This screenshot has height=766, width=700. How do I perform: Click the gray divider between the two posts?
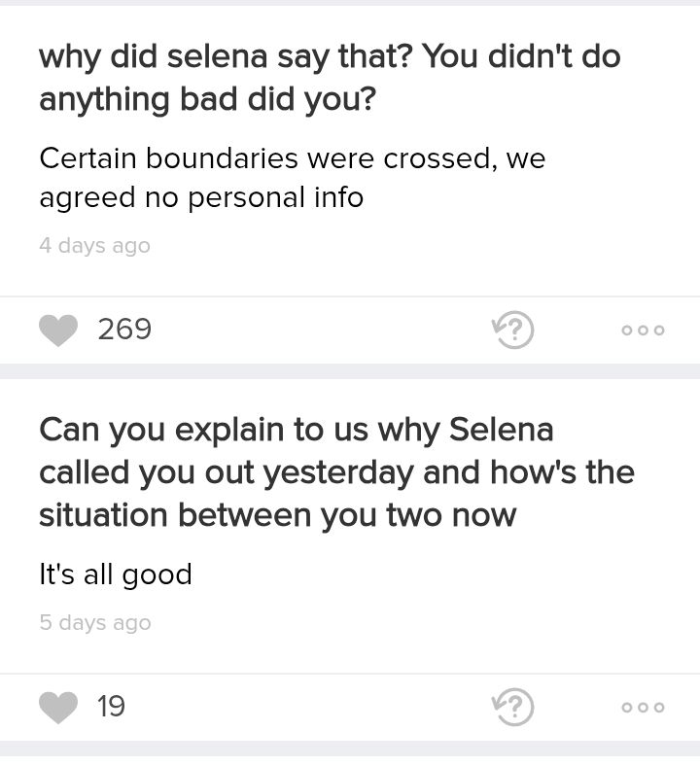(x=350, y=371)
